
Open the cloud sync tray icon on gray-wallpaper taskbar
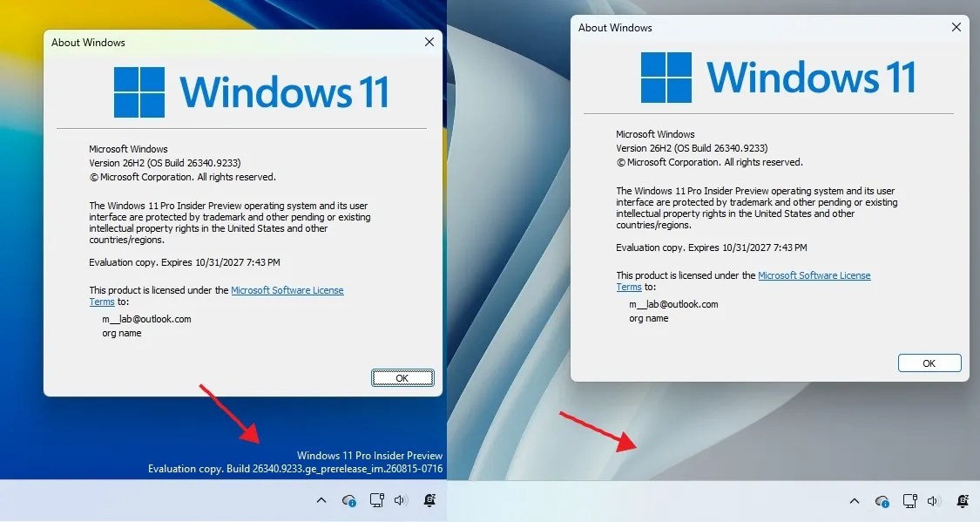(x=882, y=501)
